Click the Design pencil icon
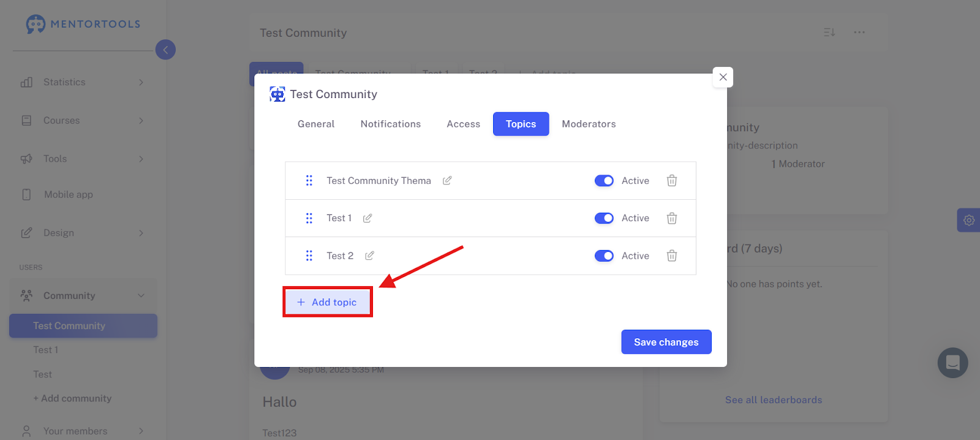The height and width of the screenshot is (440, 980). coord(26,233)
